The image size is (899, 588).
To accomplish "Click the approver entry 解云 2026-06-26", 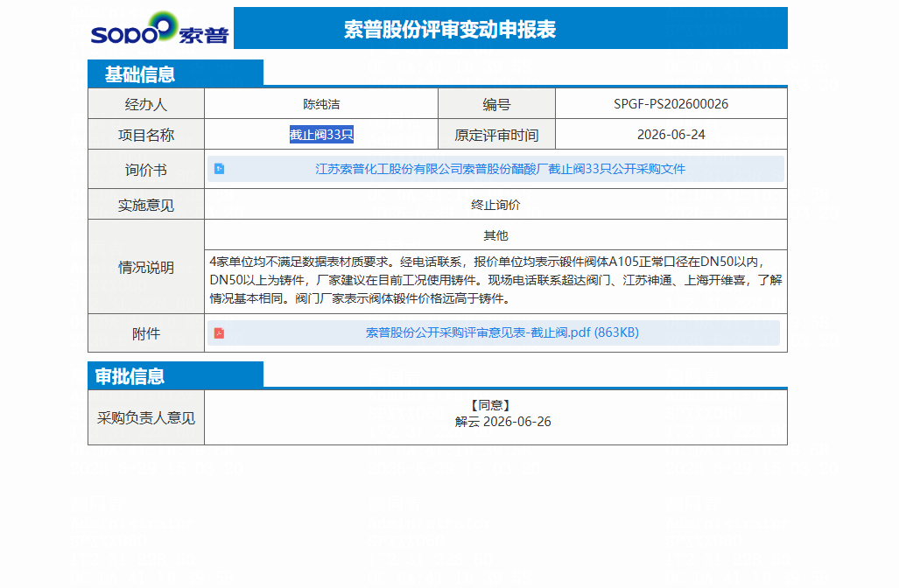I will tap(502, 422).
